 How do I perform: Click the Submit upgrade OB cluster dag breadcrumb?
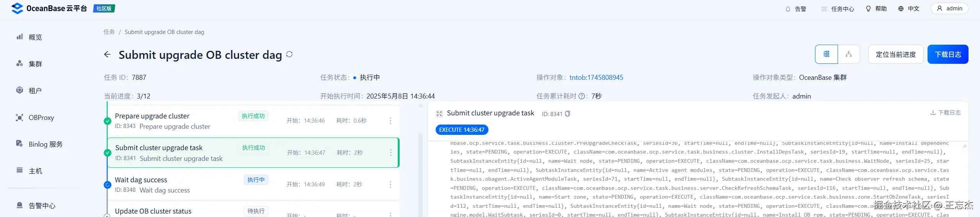(164, 32)
